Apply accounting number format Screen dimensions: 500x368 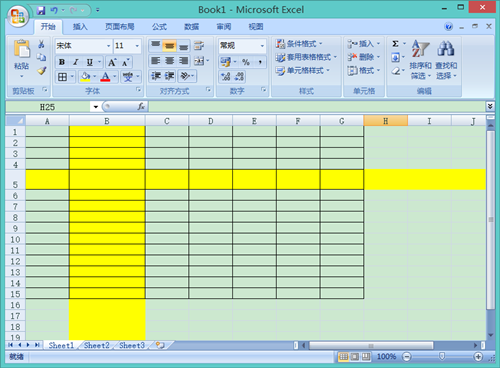coord(226,62)
